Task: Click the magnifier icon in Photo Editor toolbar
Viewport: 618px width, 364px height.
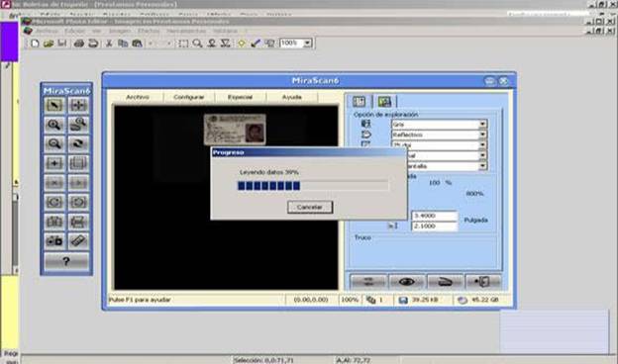Action: [197, 44]
